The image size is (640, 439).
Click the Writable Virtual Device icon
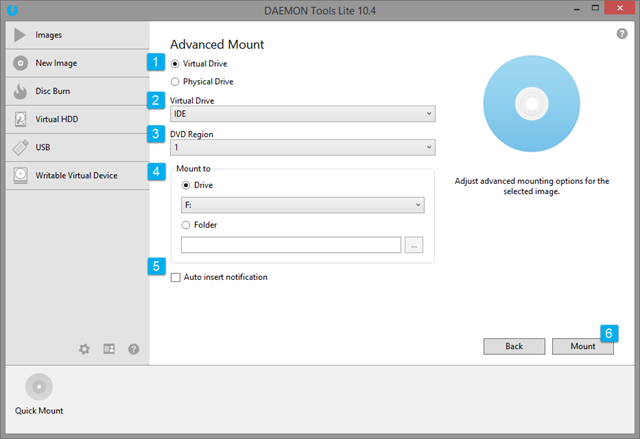20,175
